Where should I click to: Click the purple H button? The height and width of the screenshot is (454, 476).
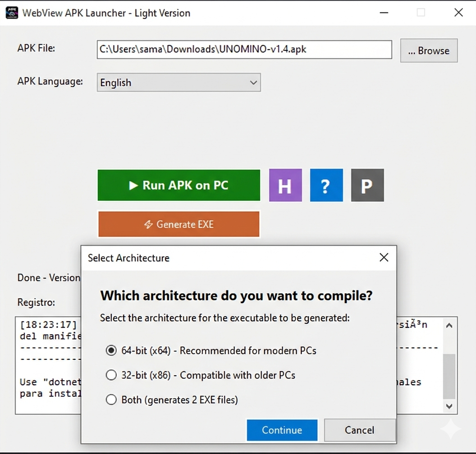(285, 185)
